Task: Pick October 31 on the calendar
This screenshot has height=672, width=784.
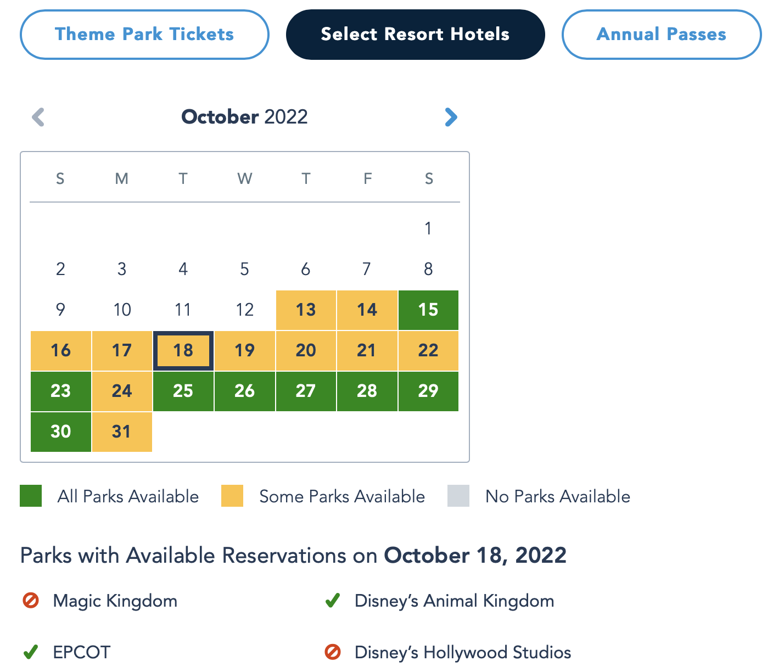Action: (122, 432)
